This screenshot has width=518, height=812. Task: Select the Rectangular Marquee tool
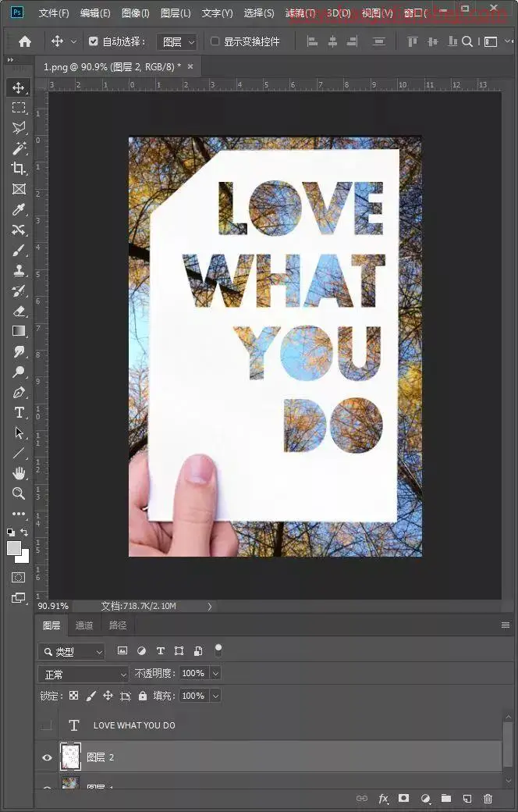click(x=19, y=108)
